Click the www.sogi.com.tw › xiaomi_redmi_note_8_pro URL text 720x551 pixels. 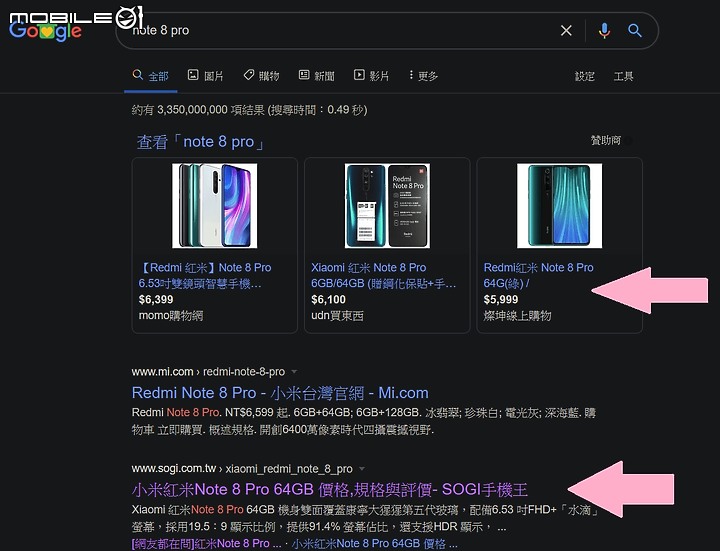point(242,469)
